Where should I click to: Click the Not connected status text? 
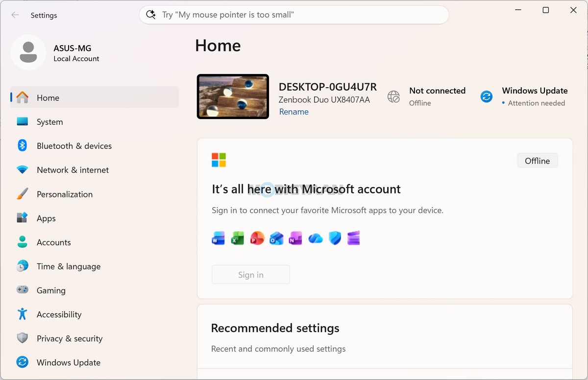(438, 91)
